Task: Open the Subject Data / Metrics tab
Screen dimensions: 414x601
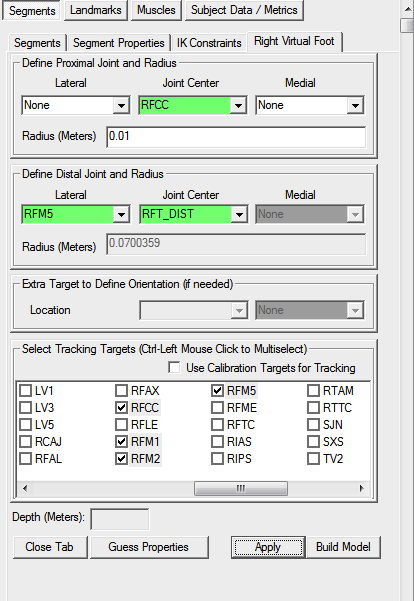Action: tap(244, 10)
